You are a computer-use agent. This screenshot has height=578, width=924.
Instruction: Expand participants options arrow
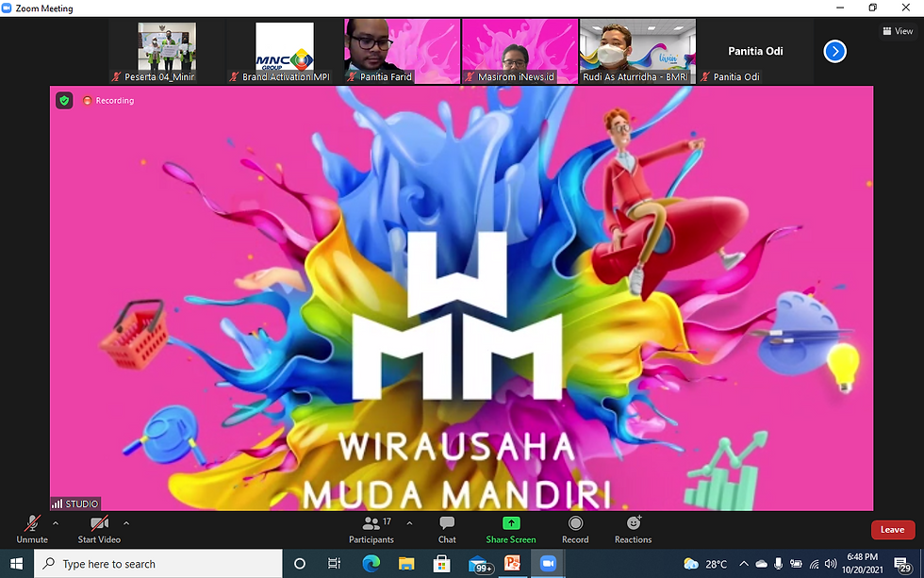409,523
